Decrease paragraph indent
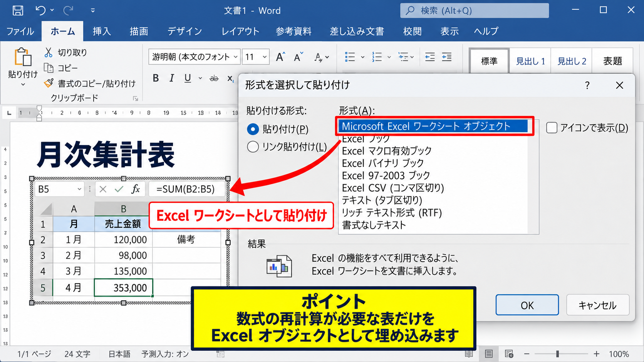The image size is (644, 362). [430, 57]
